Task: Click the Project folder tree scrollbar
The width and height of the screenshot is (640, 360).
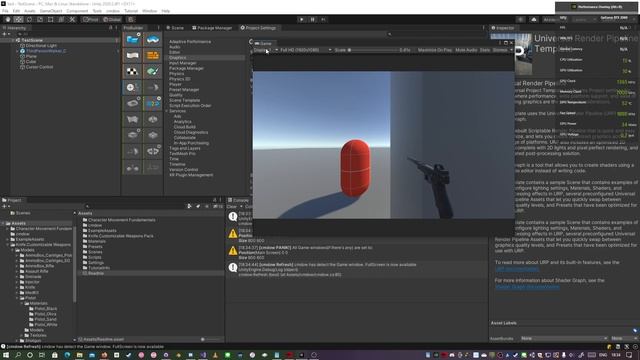Action: tap(75, 265)
